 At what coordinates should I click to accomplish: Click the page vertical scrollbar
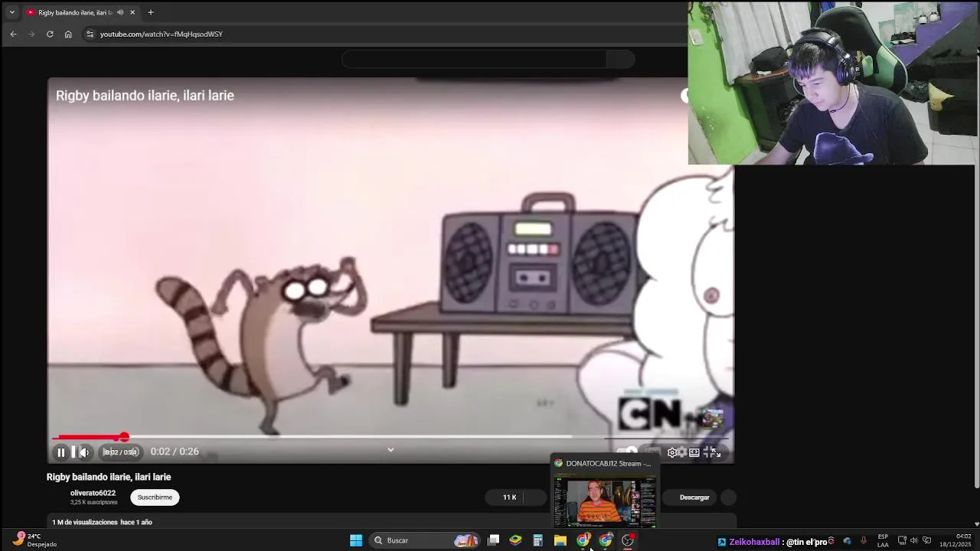click(977, 291)
